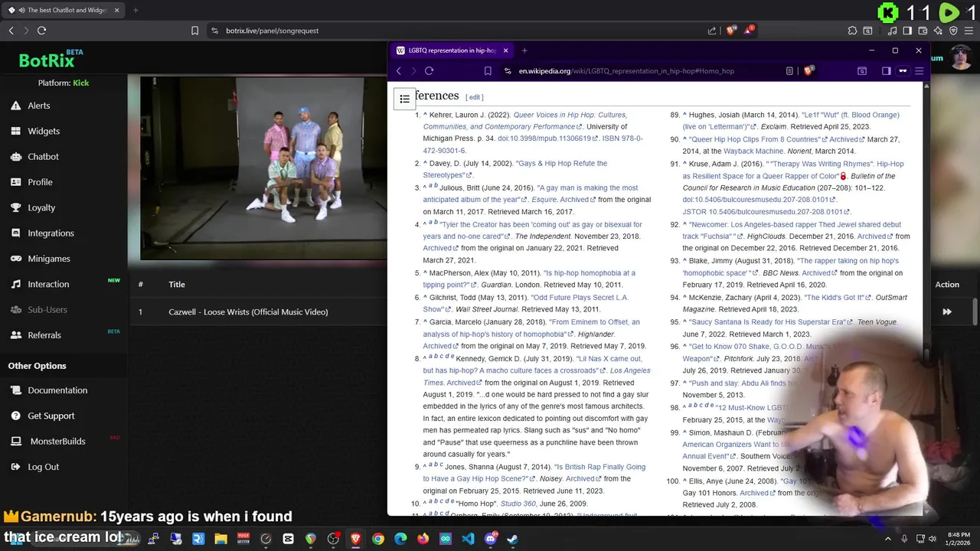Click the song request video player
The width and height of the screenshot is (980, 551).
pos(263,168)
